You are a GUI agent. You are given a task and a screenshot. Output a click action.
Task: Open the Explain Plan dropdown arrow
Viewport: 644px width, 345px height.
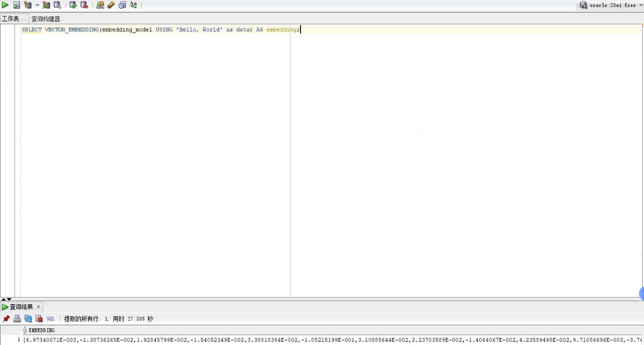(x=37, y=5)
